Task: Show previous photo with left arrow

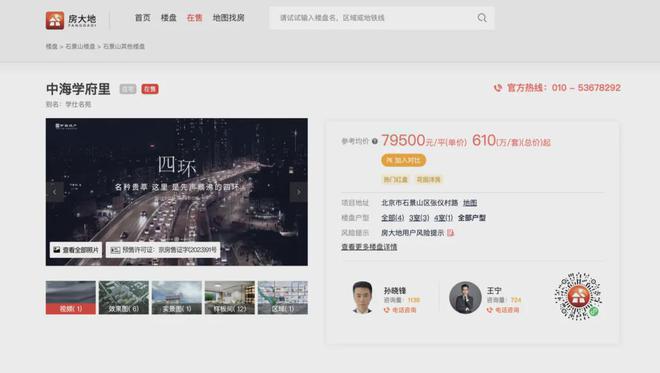Action: [55, 192]
